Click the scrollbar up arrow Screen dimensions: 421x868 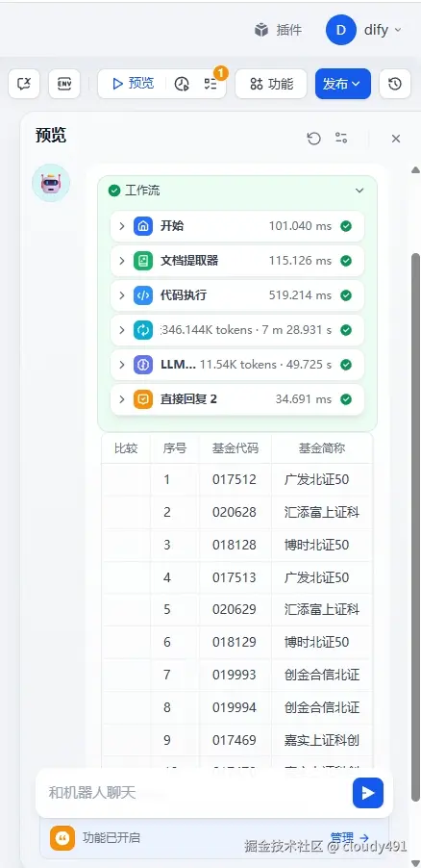coord(415,170)
